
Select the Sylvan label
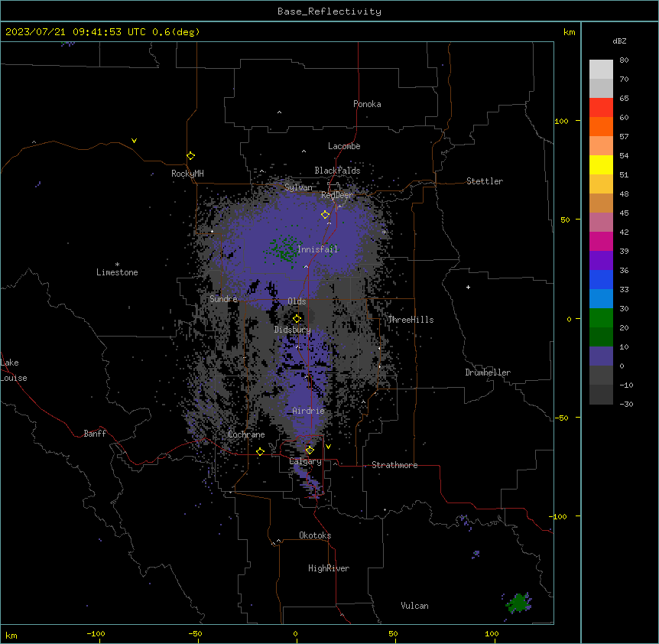pyautogui.click(x=298, y=187)
